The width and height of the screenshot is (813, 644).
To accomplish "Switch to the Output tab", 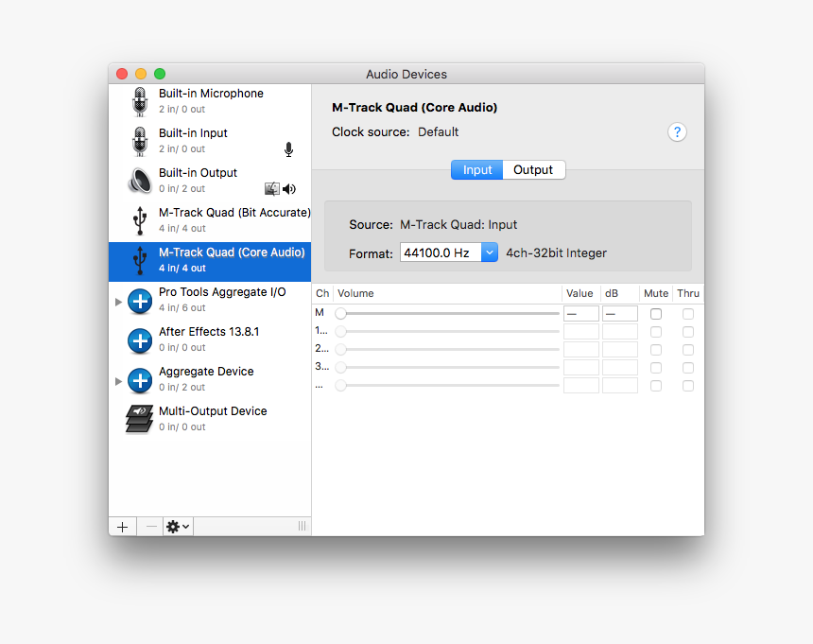I will [533, 170].
